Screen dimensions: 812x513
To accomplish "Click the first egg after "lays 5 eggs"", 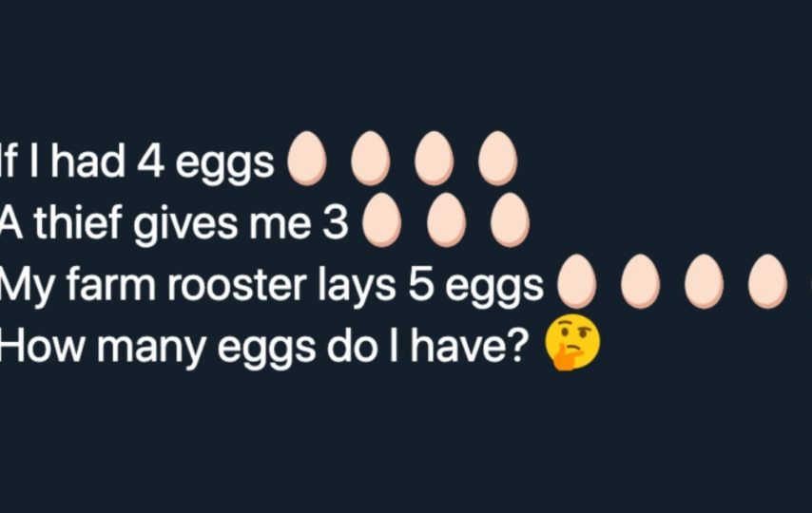I will click(x=576, y=281).
